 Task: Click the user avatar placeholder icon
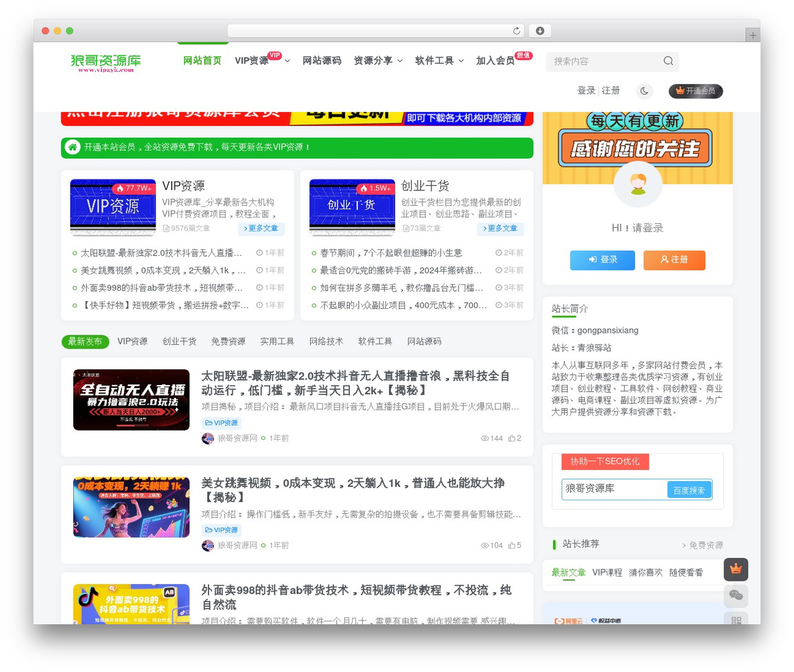638,185
